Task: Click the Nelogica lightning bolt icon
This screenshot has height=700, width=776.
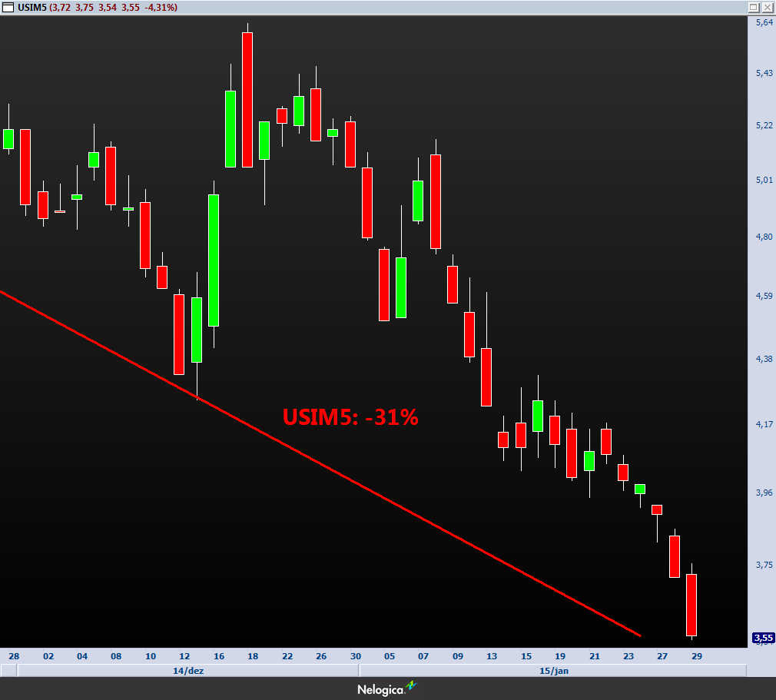Action: pos(411,686)
